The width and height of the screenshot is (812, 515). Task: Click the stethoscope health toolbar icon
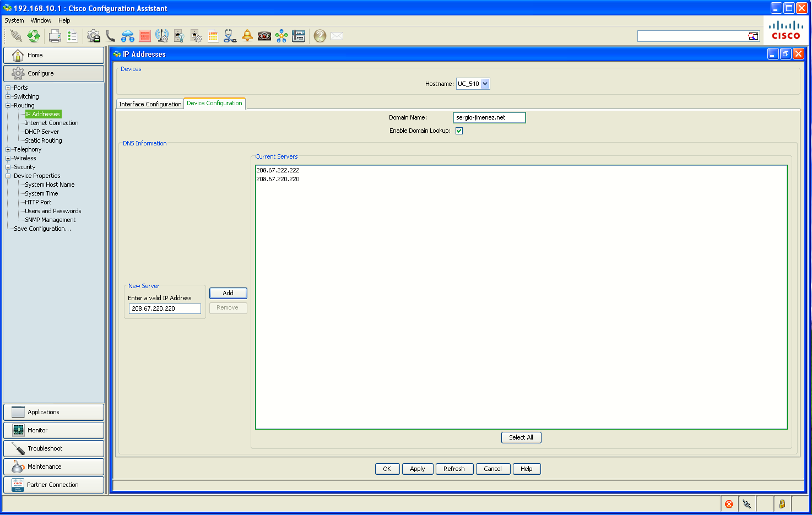[x=230, y=36]
